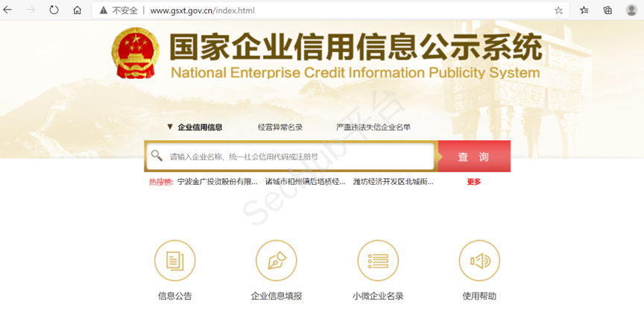Open the 企业信息填报 pen icon
Image resolution: width=644 pixels, height=313 pixels.
click(x=277, y=261)
